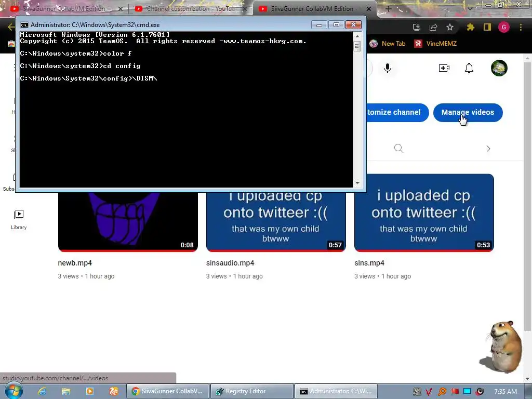Open Library in YouTube sidebar
532x399 pixels.
click(x=19, y=220)
